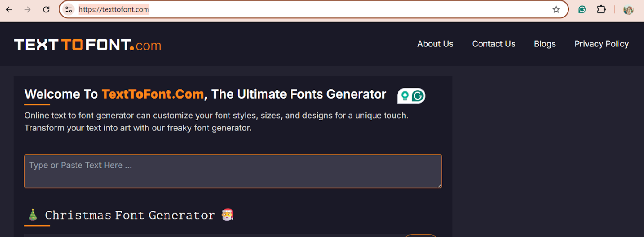Click the green Grammarly G badge near the heading

418,96
